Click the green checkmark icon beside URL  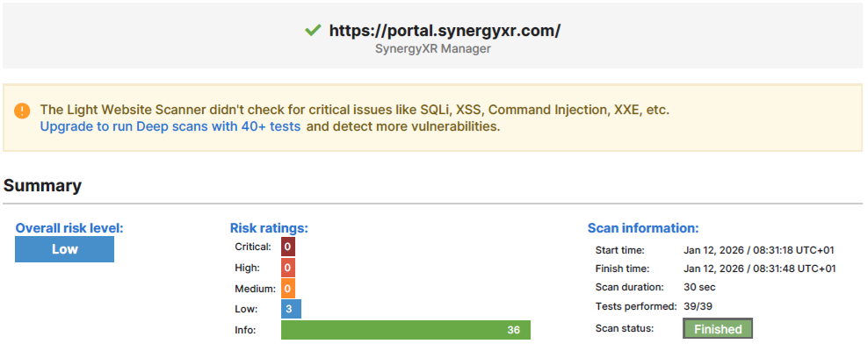coord(313,31)
